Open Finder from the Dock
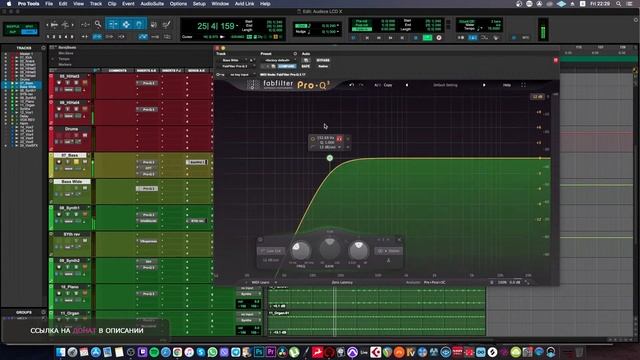Viewport: 640px width, 360px height. pyautogui.click(x=61, y=352)
